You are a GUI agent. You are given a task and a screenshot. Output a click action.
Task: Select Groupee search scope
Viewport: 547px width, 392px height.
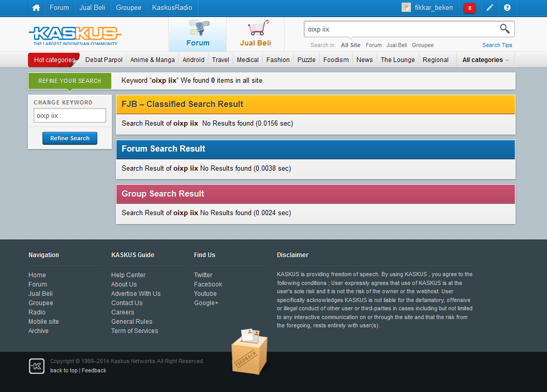422,45
